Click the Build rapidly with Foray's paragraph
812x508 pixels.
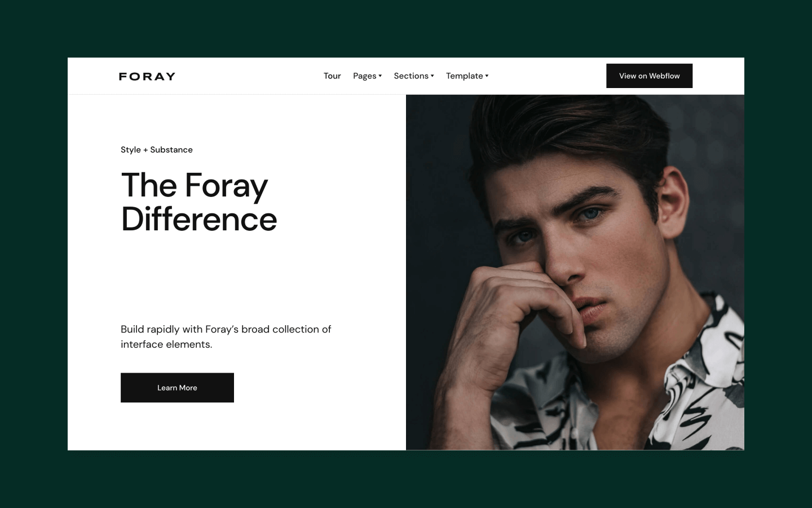click(x=226, y=336)
